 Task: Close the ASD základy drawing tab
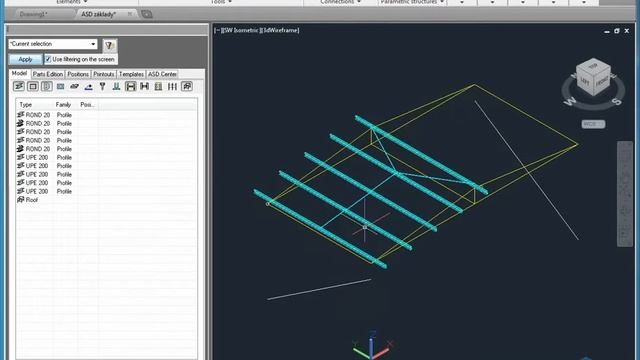click(x=129, y=14)
